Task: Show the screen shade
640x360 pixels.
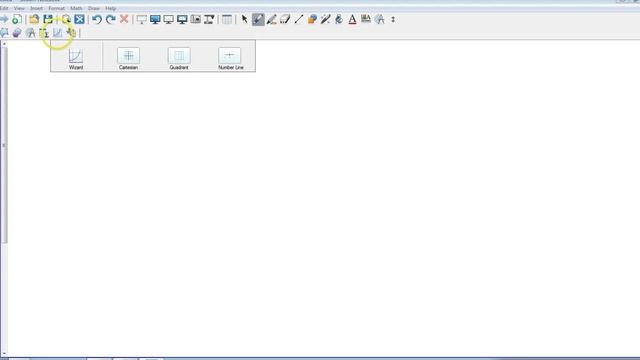Action: pyautogui.click(x=142, y=19)
